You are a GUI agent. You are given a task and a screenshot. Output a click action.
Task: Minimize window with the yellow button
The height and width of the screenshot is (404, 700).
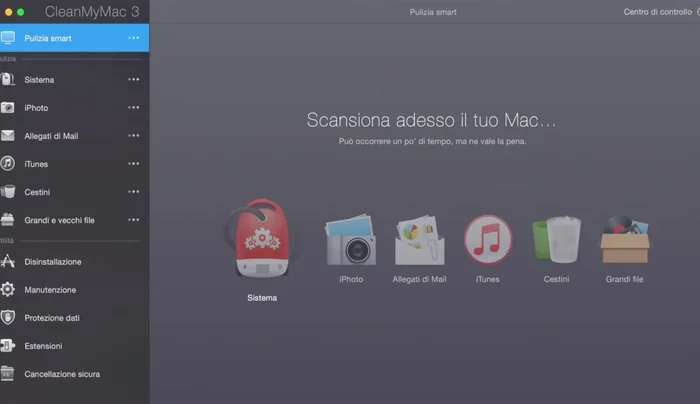8,12
